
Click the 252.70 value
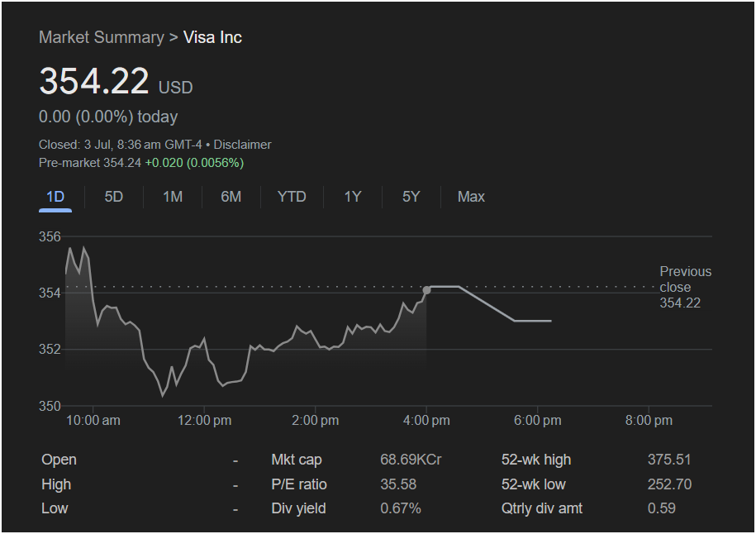tap(670, 484)
